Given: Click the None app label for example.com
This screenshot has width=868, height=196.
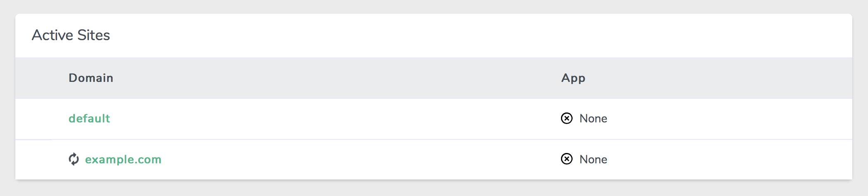Looking at the screenshot, I should pyautogui.click(x=593, y=160).
